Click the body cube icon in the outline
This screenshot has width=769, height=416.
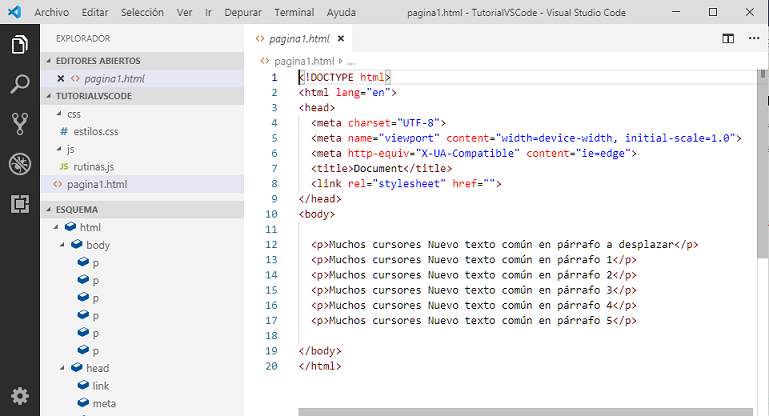[x=77, y=244]
